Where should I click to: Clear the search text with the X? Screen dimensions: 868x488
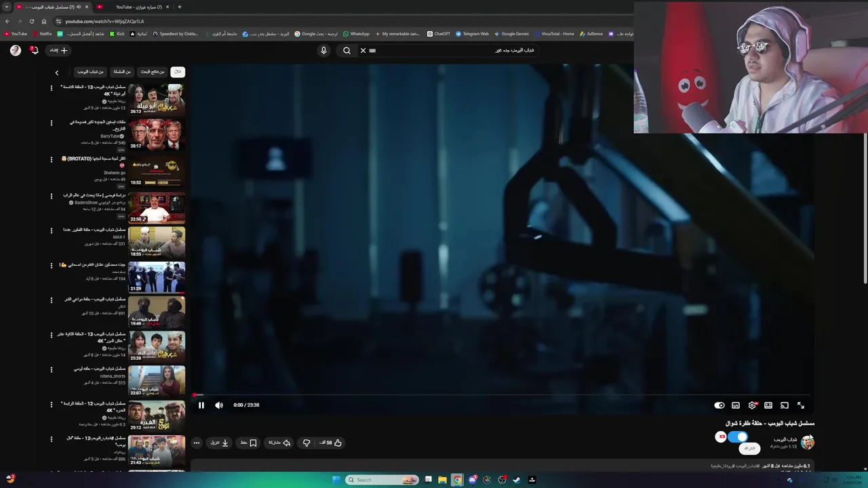pyautogui.click(x=363, y=50)
